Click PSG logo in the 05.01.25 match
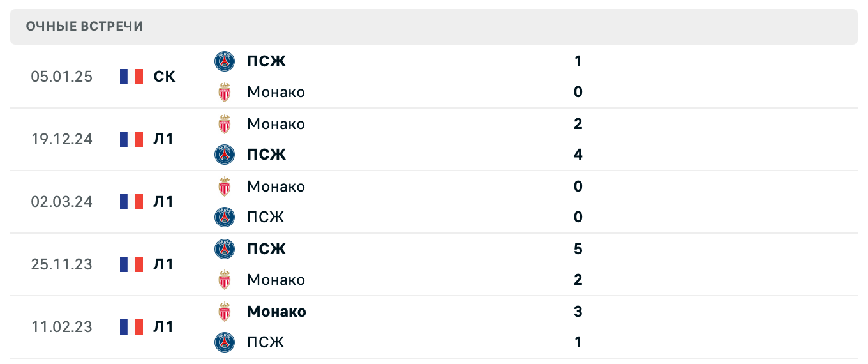Screen dimensions: 868x364 coord(225,61)
